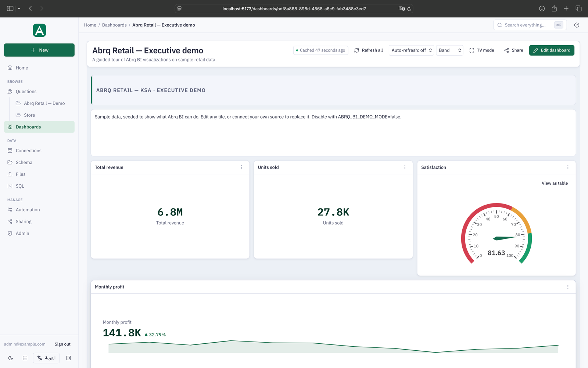Open Sharing in the sidebar
The width and height of the screenshot is (588, 368).
point(39,222)
